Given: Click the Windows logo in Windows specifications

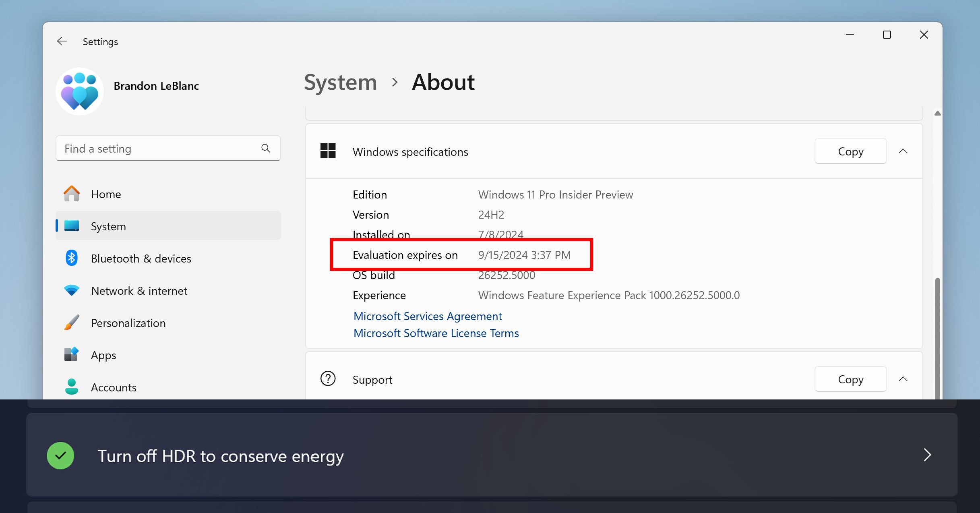Looking at the screenshot, I should tap(328, 151).
